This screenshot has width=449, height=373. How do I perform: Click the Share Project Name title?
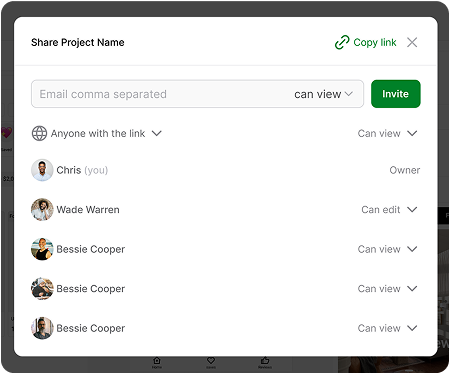click(x=78, y=42)
